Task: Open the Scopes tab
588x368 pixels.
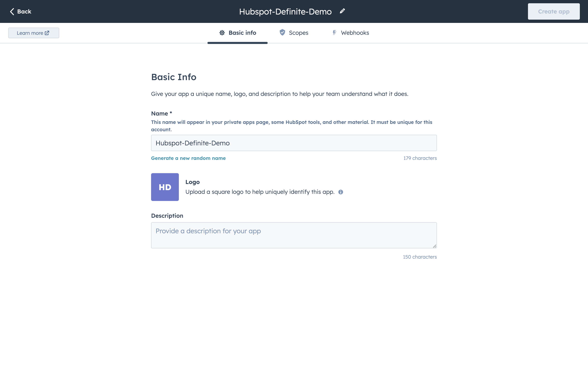Action: 294,33
